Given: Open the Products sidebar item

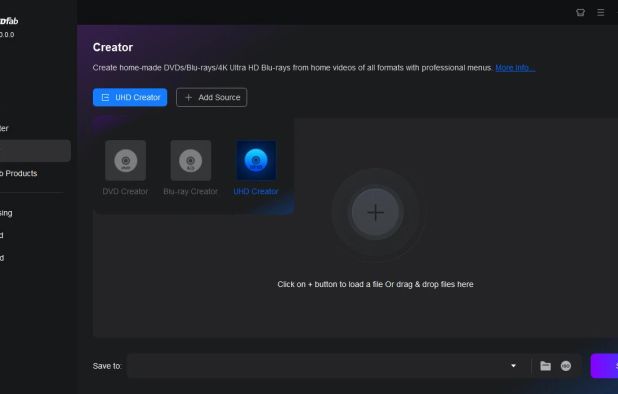Looking at the screenshot, I should tap(19, 173).
